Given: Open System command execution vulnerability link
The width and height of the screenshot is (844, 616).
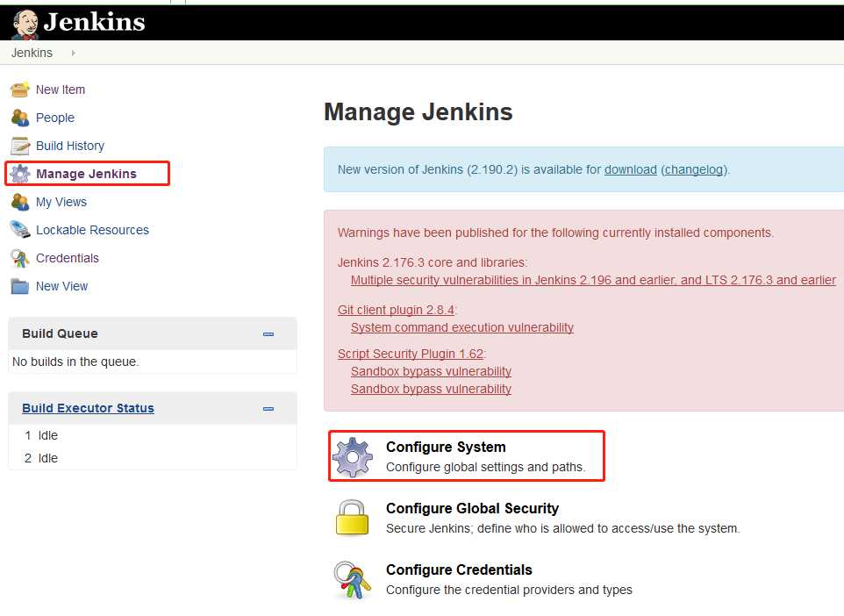Looking at the screenshot, I should [461, 327].
